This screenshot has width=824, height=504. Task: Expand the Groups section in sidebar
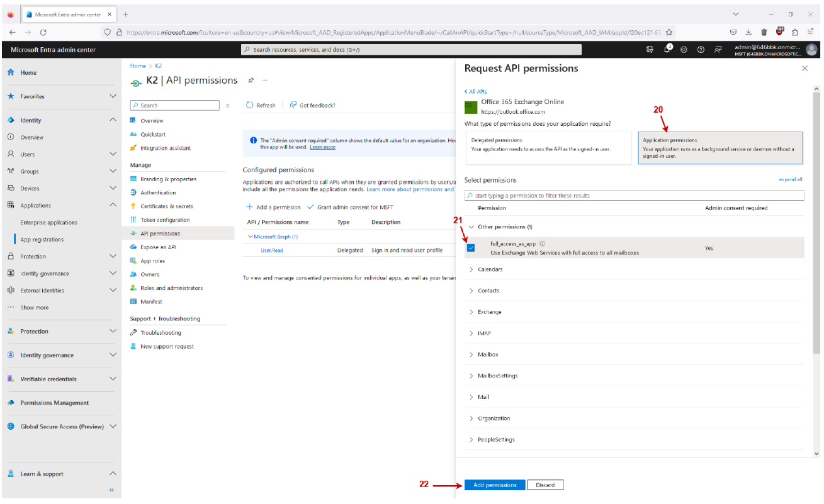(x=113, y=171)
